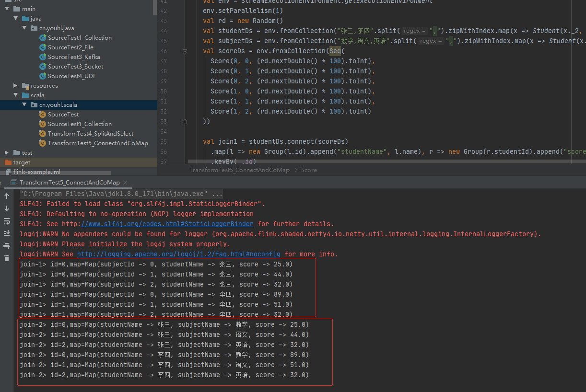Click the java.exe command line in console
Viewport: 586px width, 392px height.
(x=121, y=194)
